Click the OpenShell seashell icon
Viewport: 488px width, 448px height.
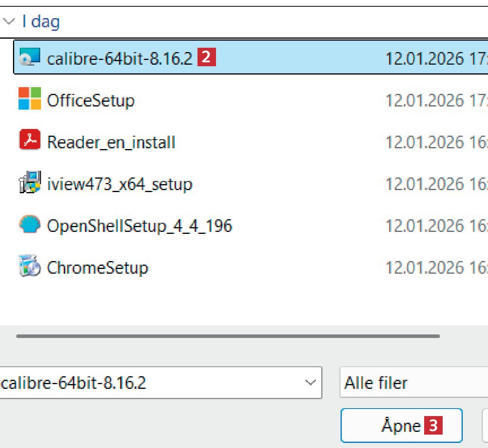(30, 224)
